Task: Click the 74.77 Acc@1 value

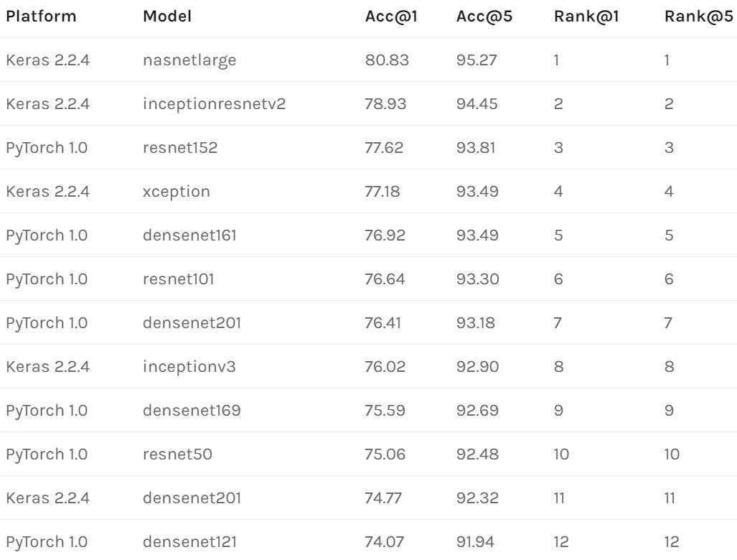Action: [x=386, y=498]
